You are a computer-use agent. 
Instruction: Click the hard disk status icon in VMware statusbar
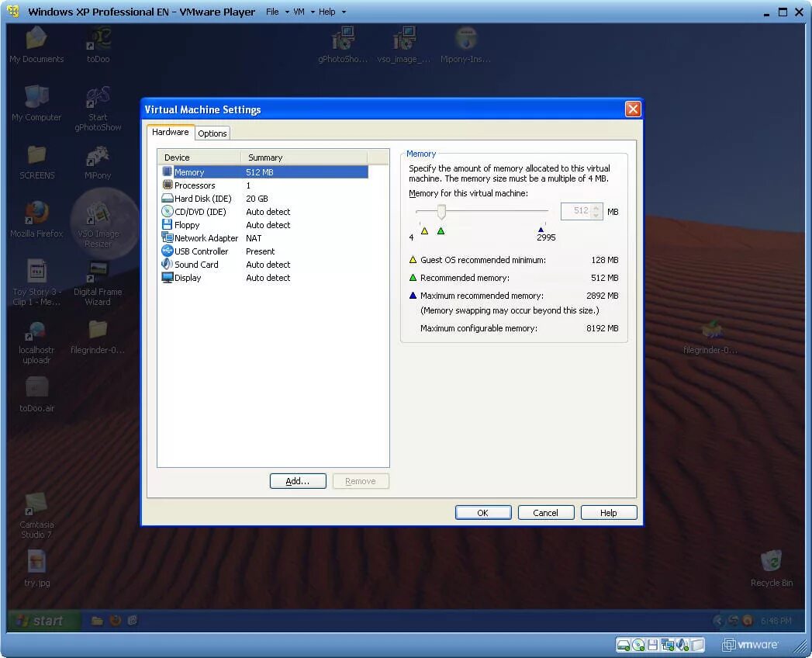[624, 644]
